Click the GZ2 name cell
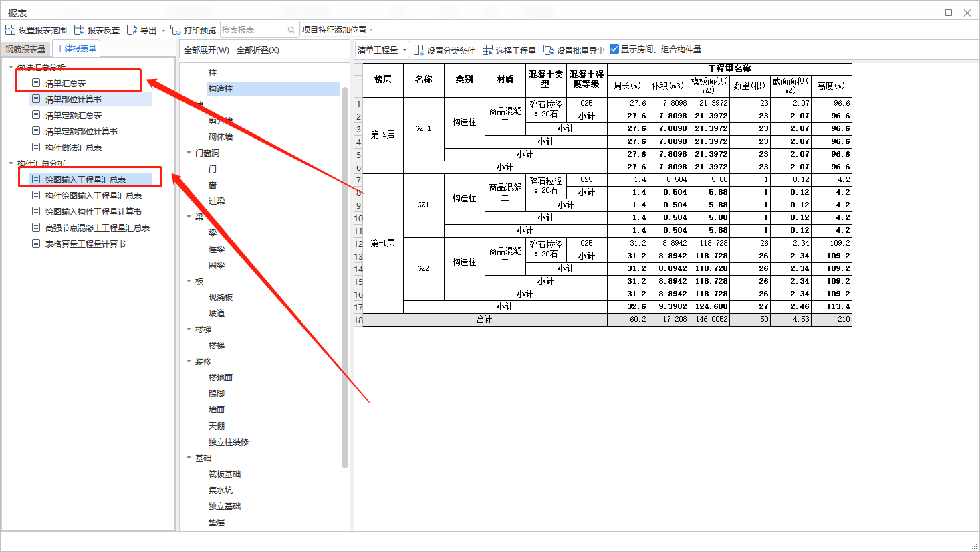The image size is (980, 552). point(424,268)
